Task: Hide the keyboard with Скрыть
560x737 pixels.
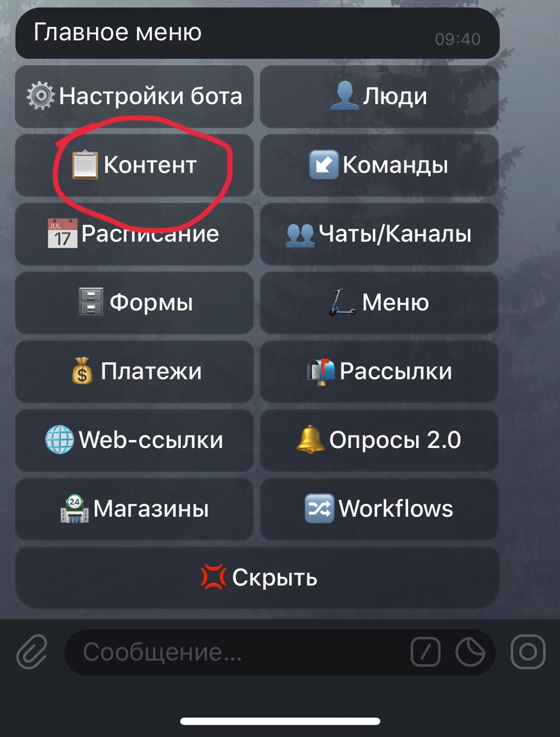Action: pos(257,578)
